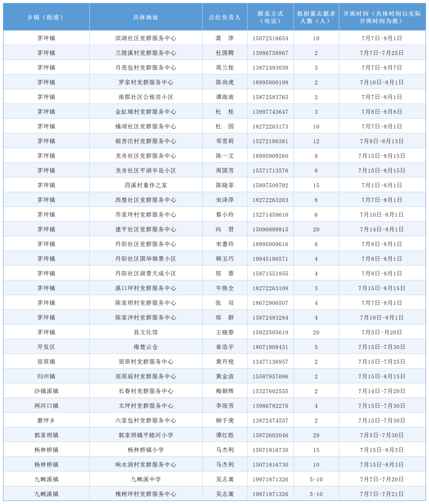Screen dimensions: 429x504
Task: Click the 点位负责人 header cell
Action: (224, 17)
